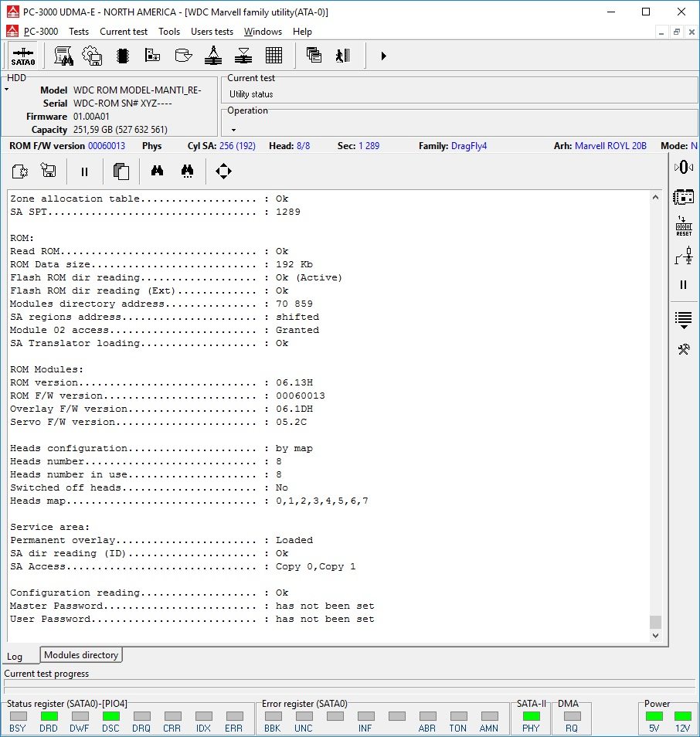This screenshot has width=700, height=737.
Task: Expand the Operation panel dropdown arrow
Action: [x=233, y=130]
